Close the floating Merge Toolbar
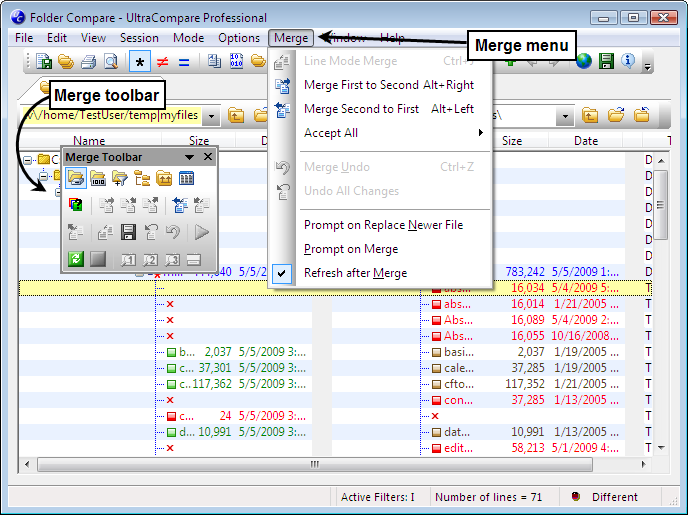The image size is (688, 515). coord(208,157)
